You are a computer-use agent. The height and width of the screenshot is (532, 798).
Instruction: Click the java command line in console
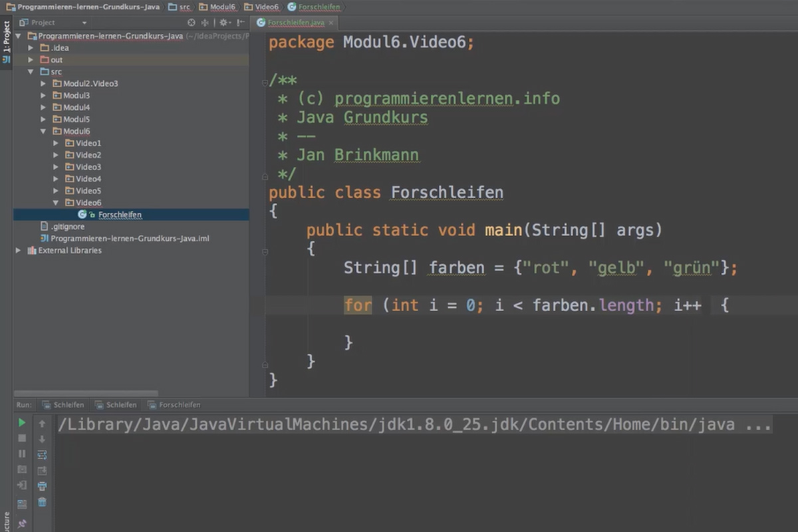click(415, 425)
